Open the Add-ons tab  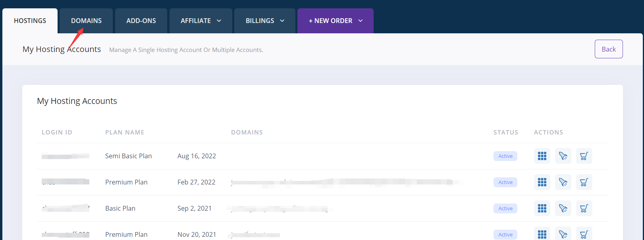point(141,21)
